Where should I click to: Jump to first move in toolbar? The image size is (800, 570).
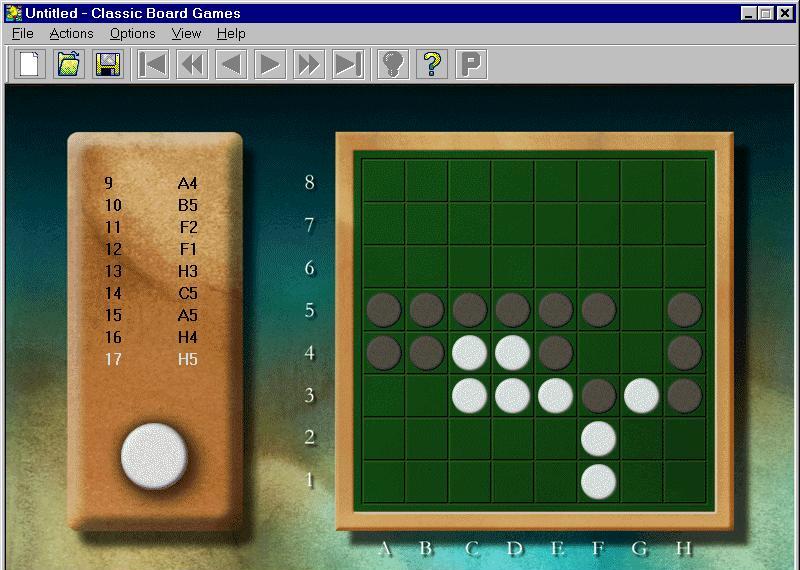[x=153, y=65]
